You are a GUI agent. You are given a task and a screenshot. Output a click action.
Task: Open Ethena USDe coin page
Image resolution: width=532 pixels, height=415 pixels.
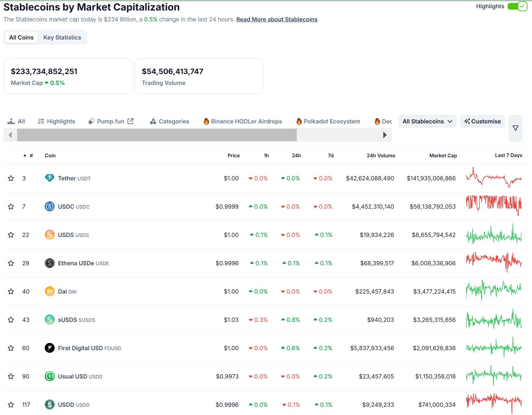coord(84,263)
